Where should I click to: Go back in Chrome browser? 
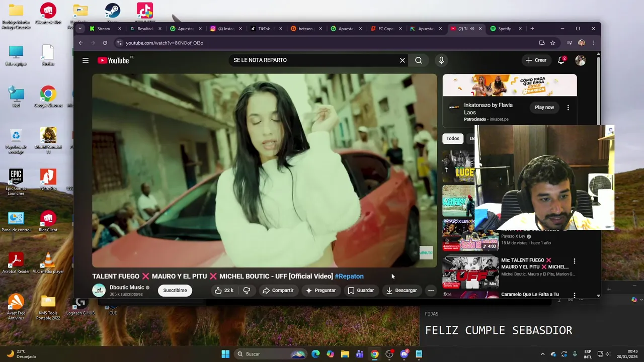click(80, 43)
